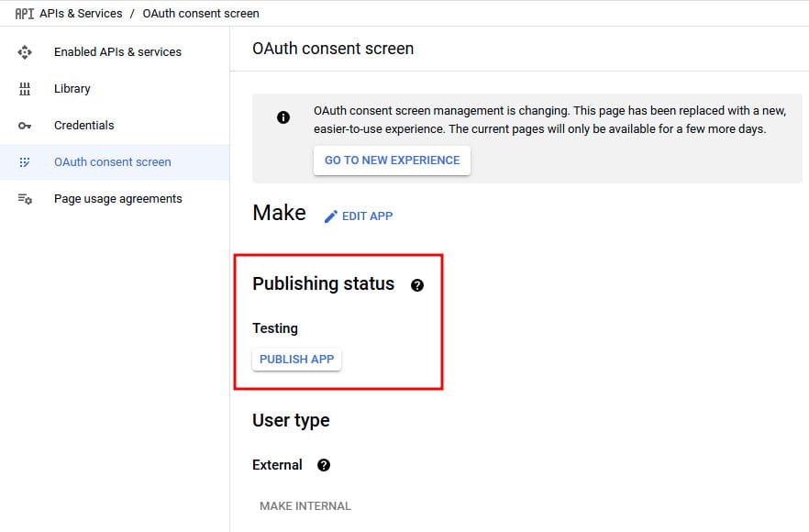
Task: Go to the Library menu item
Action: pos(72,89)
